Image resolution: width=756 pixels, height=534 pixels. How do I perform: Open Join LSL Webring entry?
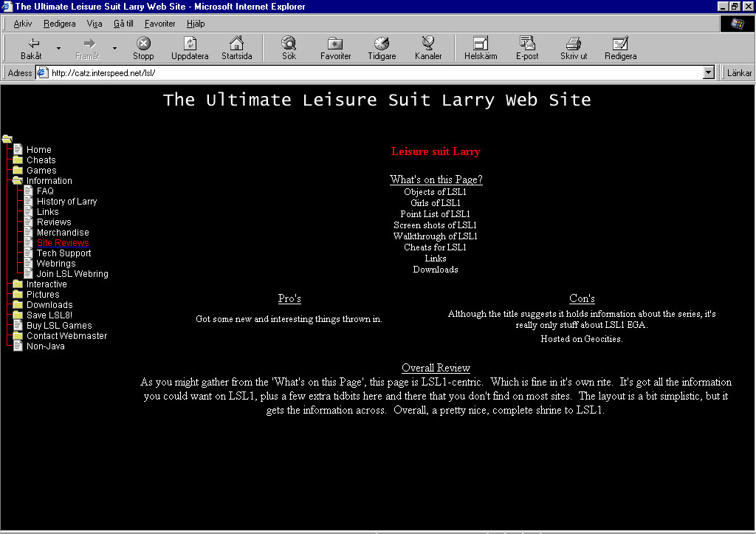tap(72, 273)
